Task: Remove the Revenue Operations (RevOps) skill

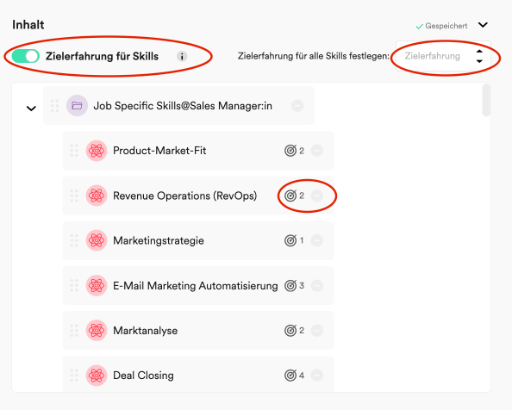Action: click(x=317, y=196)
